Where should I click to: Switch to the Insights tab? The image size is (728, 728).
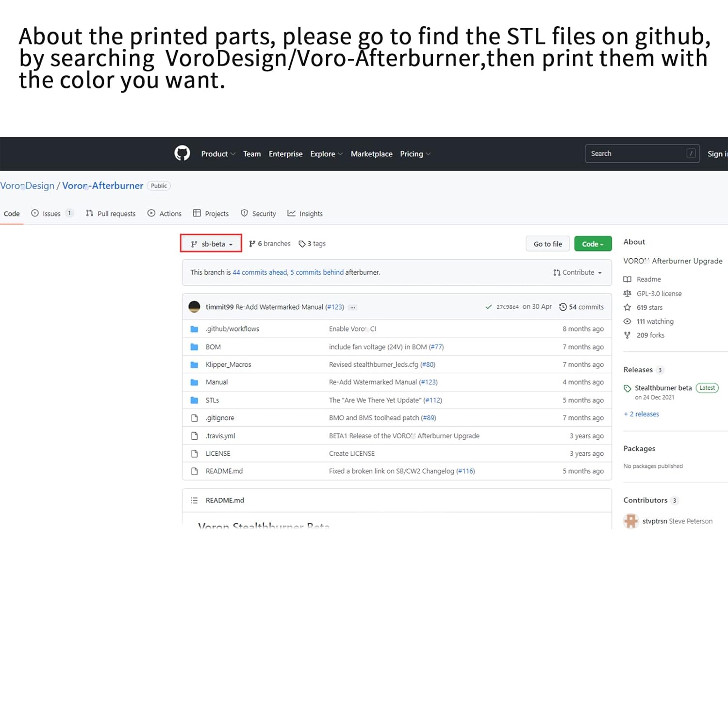point(305,214)
